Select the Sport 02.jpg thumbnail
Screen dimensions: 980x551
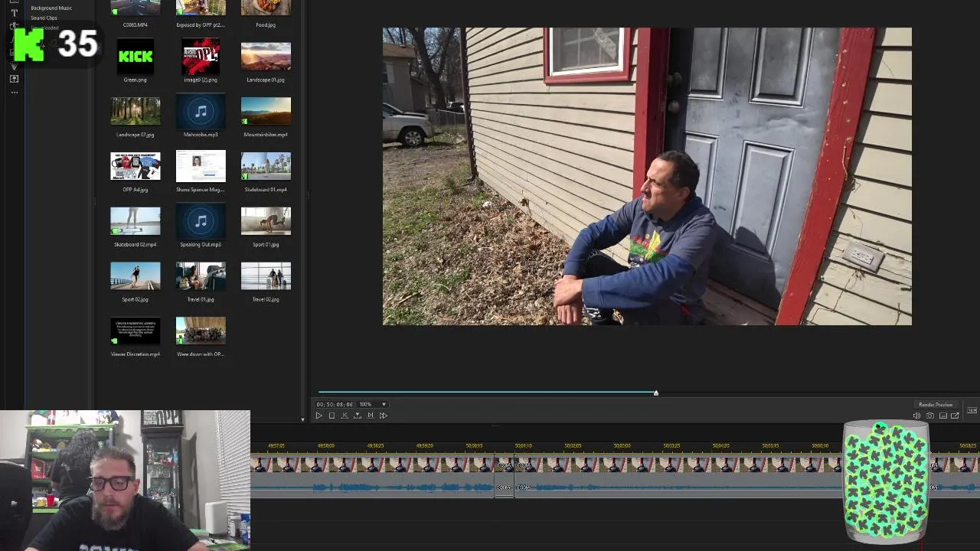click(136, 276)
